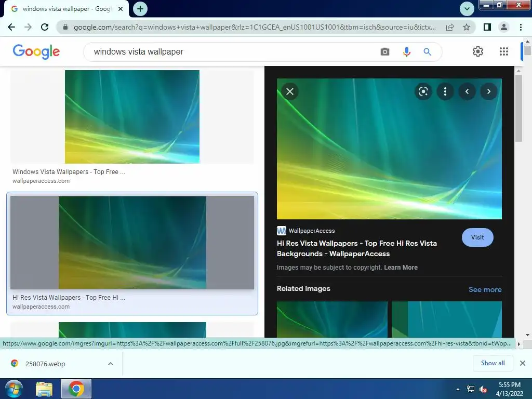The height and width of the screenshot is (399, 532).
Task: Click the address bar URL
Action: click(x=255, y=27)
